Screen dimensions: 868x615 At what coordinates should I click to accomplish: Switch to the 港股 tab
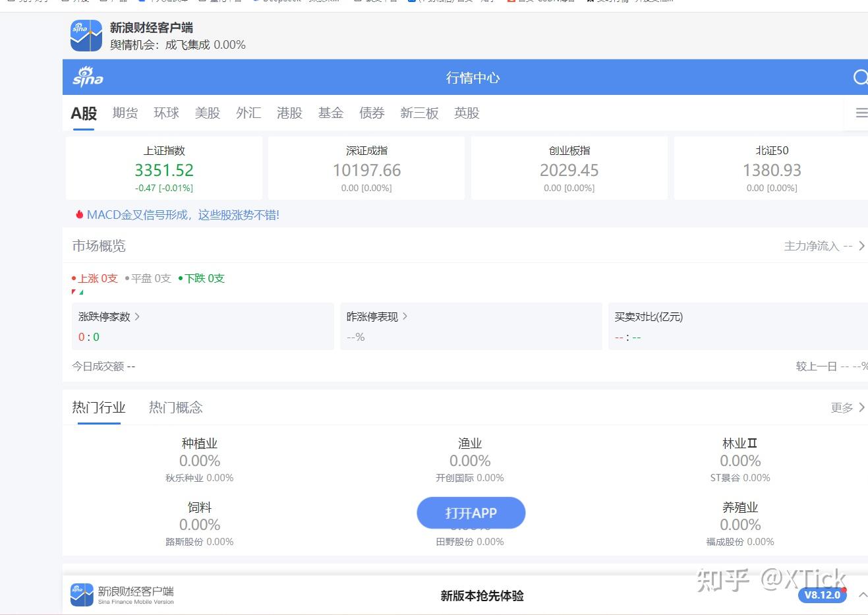pos(289,113)
